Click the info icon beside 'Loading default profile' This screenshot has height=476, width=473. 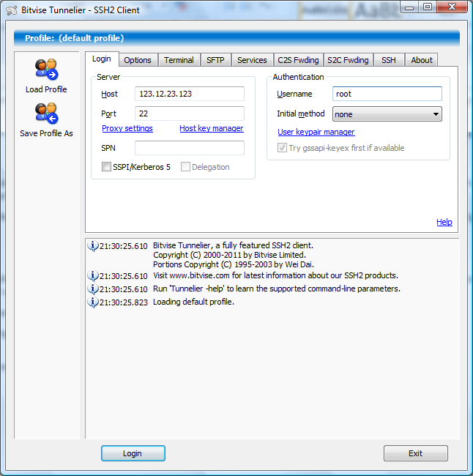pyautogui.click(x=92, y=302)
